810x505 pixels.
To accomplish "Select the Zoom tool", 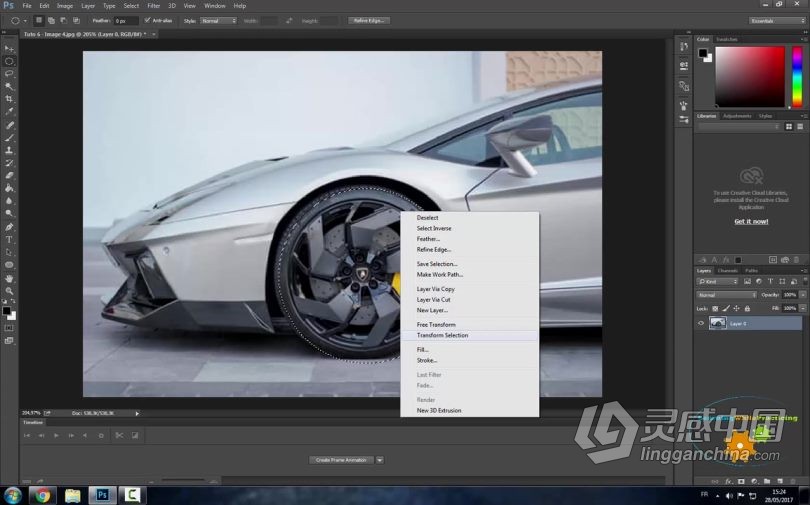I will pos(9,291).
